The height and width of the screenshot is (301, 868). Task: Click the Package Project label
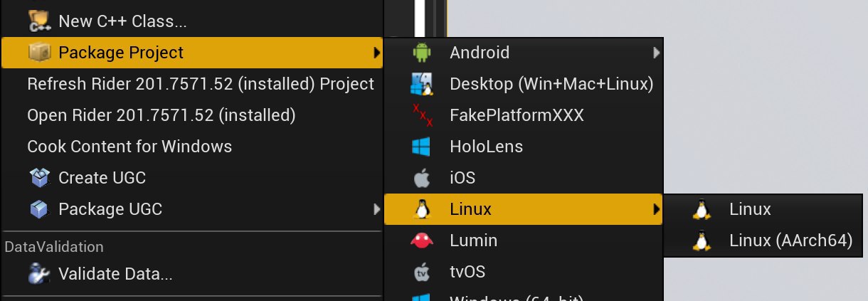click(121, 53)
